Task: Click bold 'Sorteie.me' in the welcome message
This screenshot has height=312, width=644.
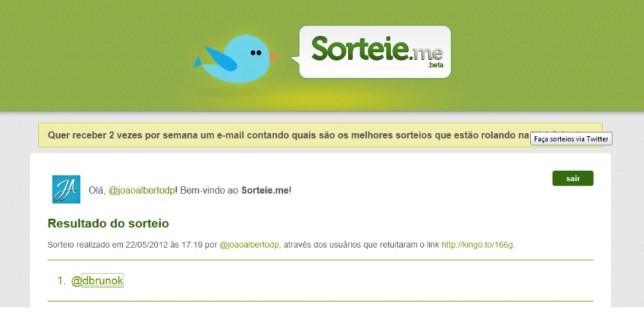Action: point(265,191)
